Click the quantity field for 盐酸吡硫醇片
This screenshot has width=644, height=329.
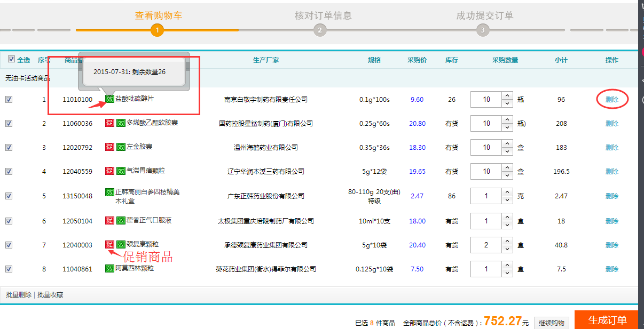point(486,99)
